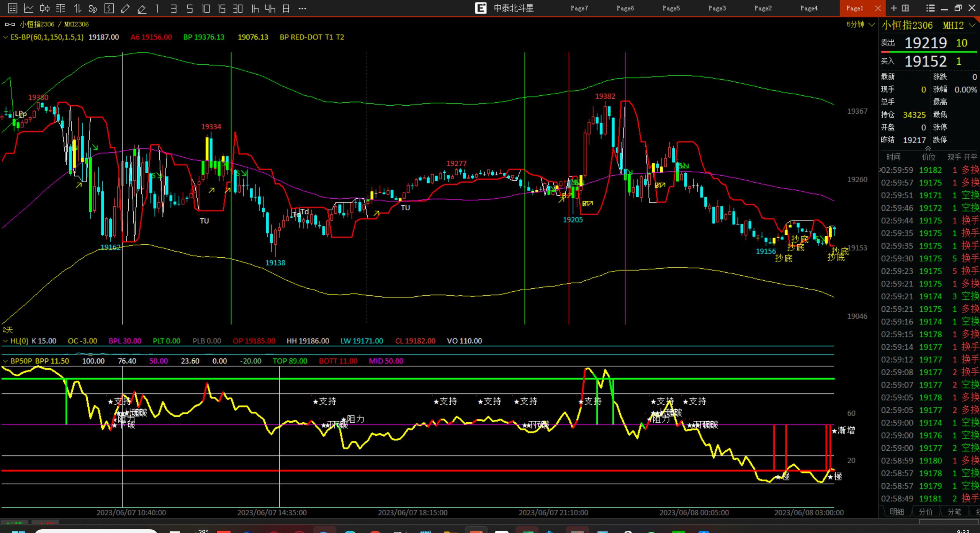Open the order book depth icon
980x533 pixels.
[x=61, y=8]
